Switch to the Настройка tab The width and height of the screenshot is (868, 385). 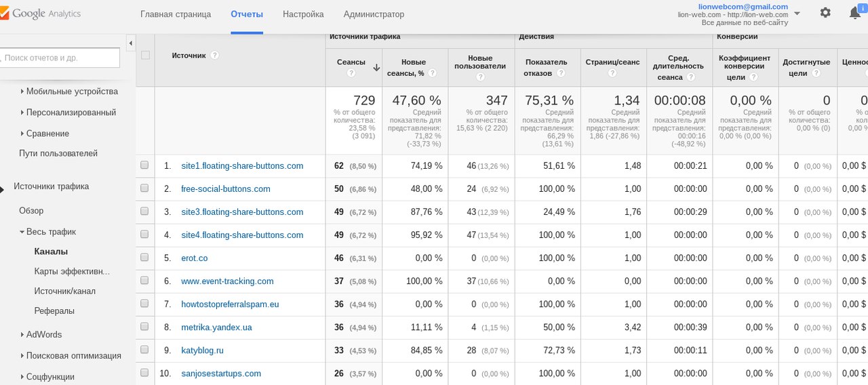point(303,14)
